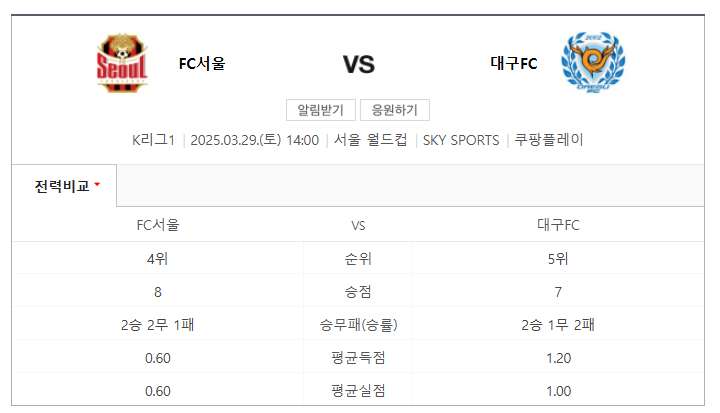720x413 pixels.
Task: Select the FC서울 team name in header
Action: tap(202, 64)
